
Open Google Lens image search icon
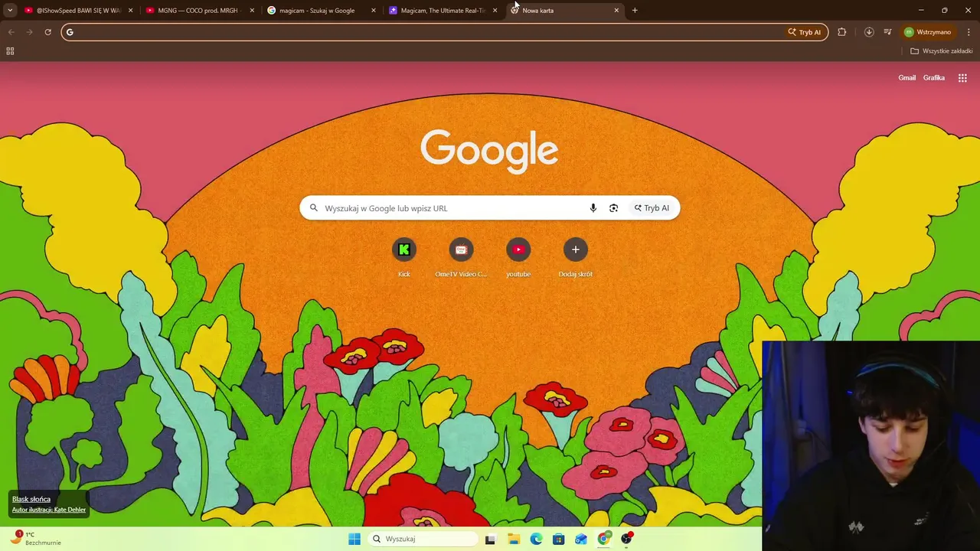point(613,208)
